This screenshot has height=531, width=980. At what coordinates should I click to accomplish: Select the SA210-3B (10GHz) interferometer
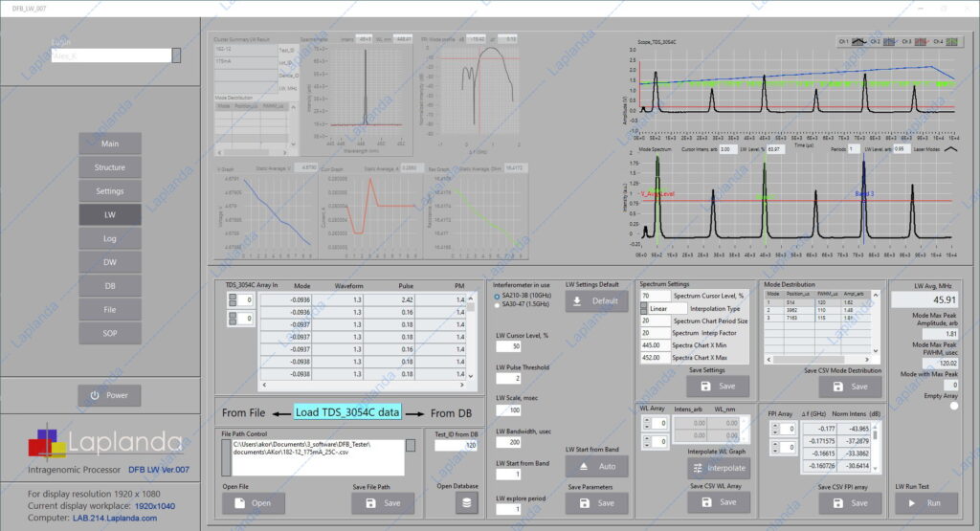pos(497,296)
